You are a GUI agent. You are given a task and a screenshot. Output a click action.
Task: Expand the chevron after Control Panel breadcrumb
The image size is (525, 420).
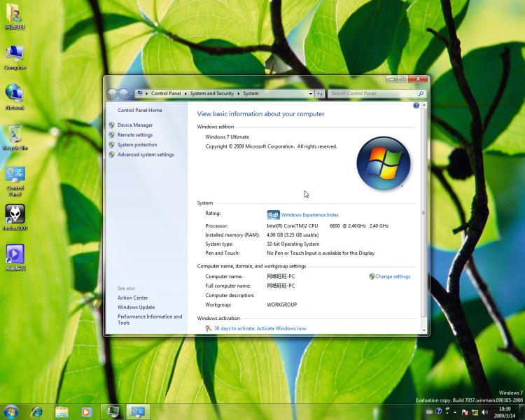tap(185, 94)
